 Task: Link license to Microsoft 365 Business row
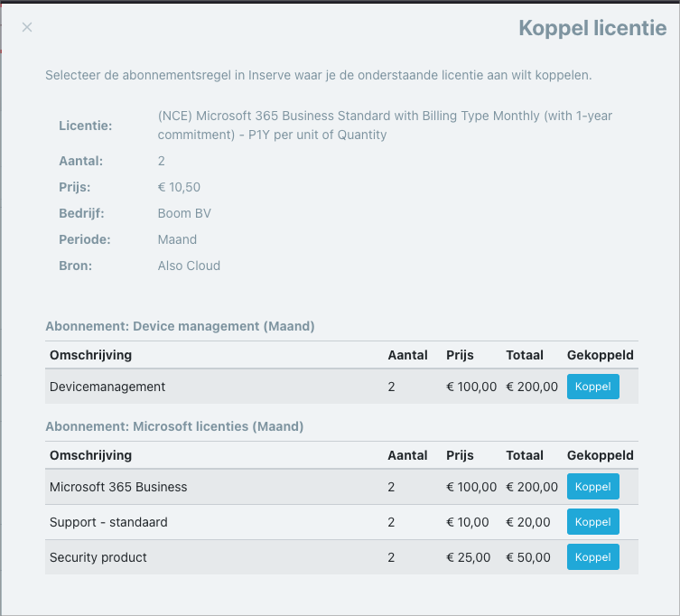coord(592,487)
